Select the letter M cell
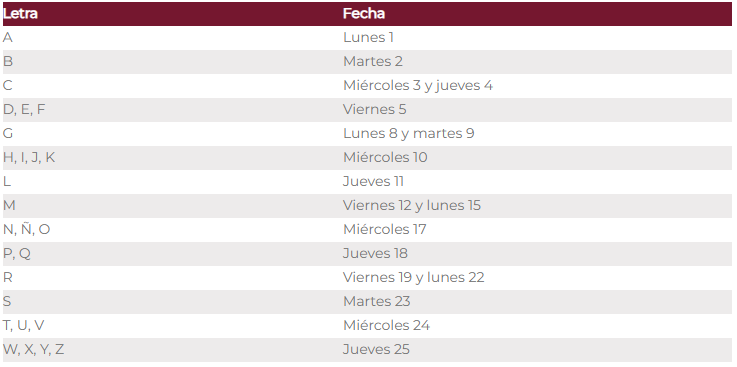This screenshot has height=367, width=737. point(9,205)
